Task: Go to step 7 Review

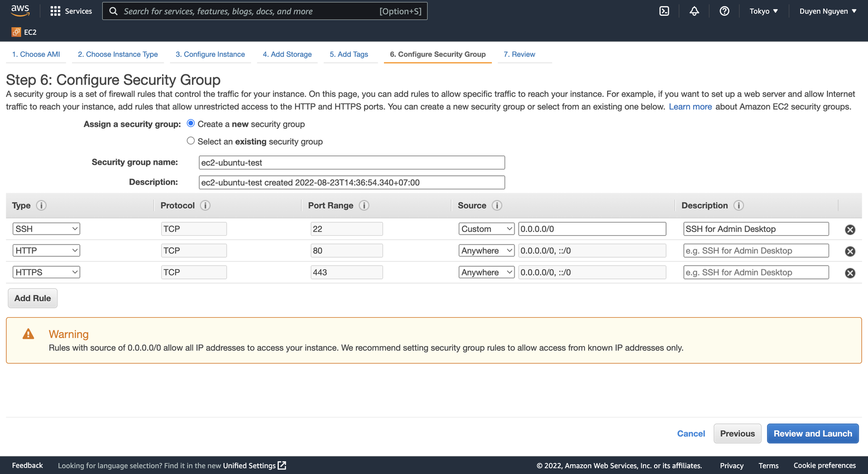Action: (519, 54)
